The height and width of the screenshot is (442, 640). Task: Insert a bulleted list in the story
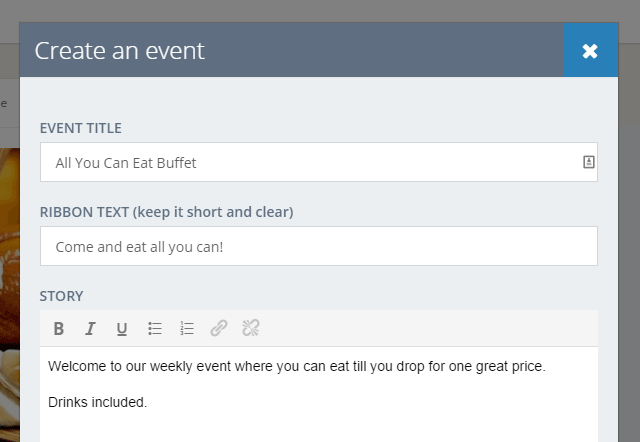pyautogui.click(x=155, y=328)
